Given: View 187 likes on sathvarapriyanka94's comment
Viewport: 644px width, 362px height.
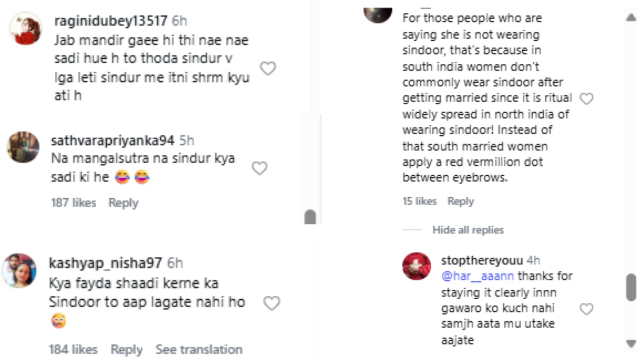Looking at the screenshot, I should click(73, 203).
